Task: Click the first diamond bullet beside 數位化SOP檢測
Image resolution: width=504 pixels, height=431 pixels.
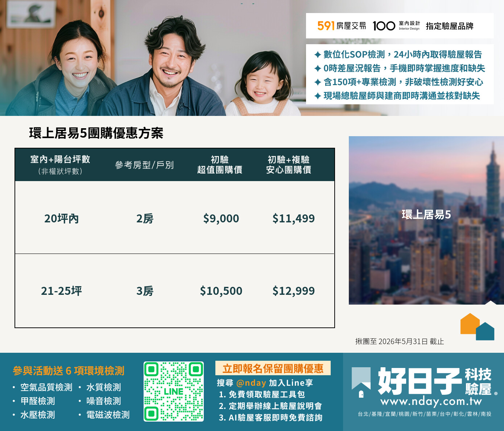Action: [318, 55]
